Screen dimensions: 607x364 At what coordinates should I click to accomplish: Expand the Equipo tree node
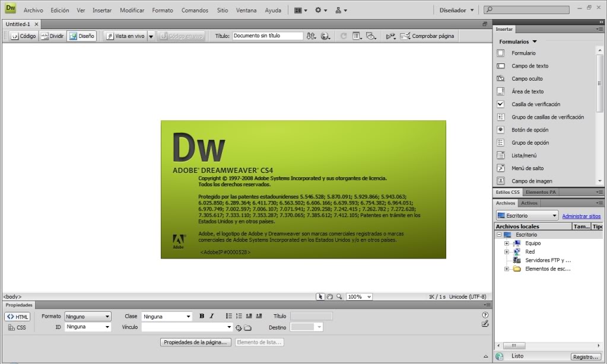(x=506, y=243)
